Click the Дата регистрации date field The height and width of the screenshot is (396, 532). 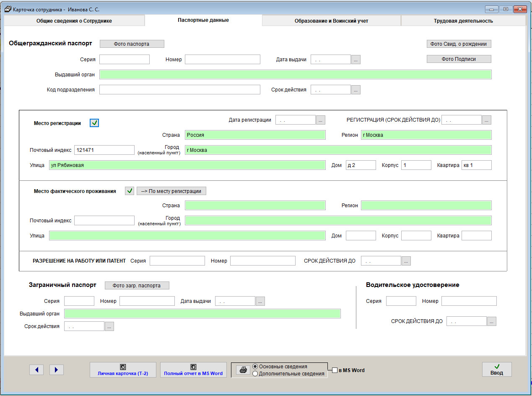click(296, 120)
